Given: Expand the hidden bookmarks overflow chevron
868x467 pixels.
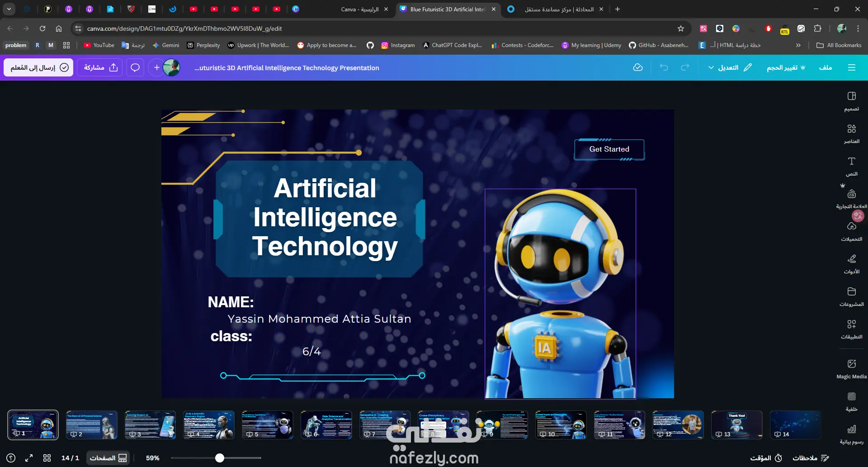Looking at the screenshot, I should (798, 45).
